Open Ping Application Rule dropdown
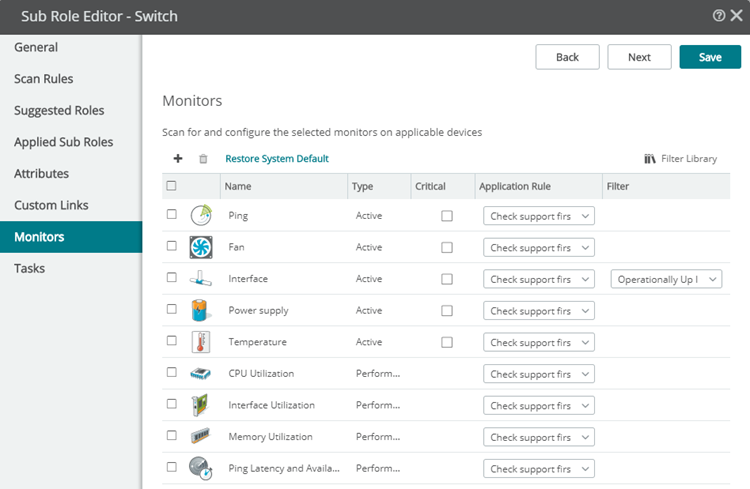Image resolution: width=750 pixels, height=489 pixels. tap(539, 216)
